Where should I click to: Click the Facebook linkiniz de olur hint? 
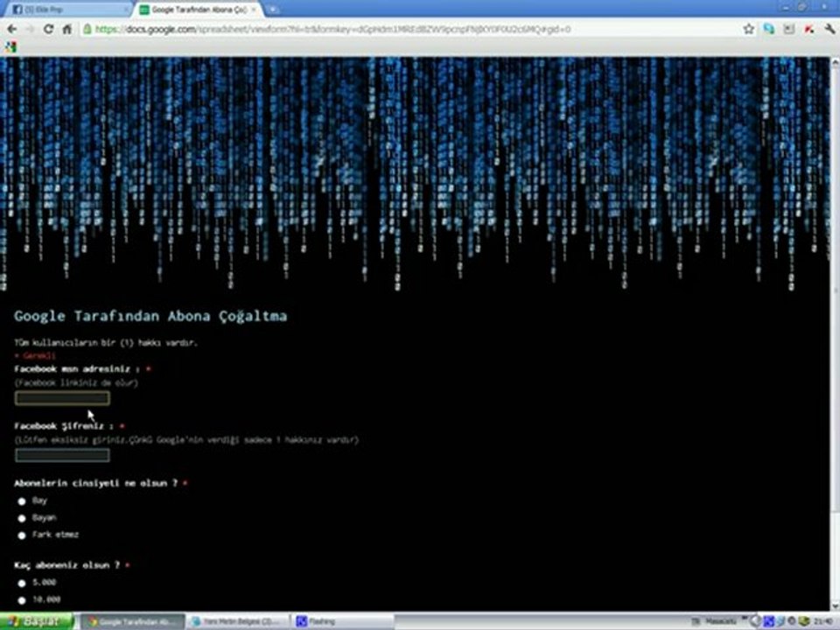click(76, 383)
